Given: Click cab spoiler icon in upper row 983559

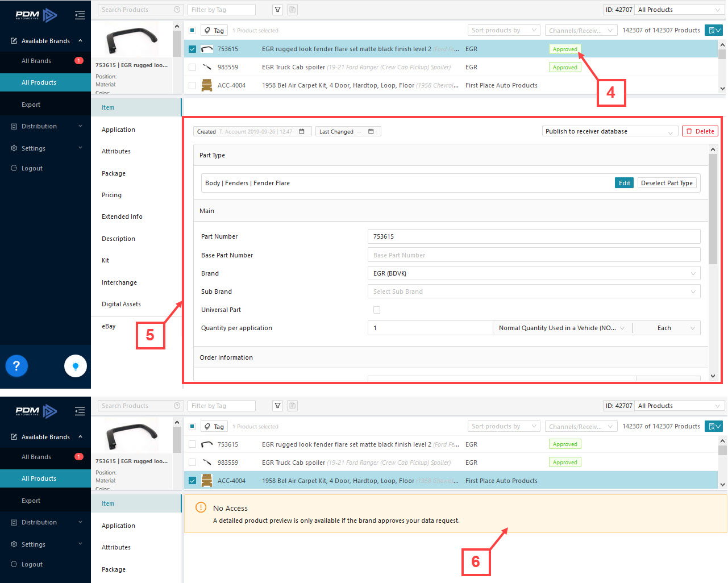Looking at the screenshot, I should coord(207,67).
